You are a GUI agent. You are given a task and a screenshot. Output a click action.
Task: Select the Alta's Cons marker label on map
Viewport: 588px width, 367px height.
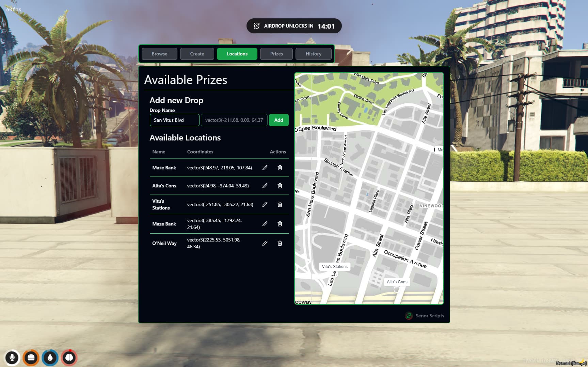click(397, 282)
